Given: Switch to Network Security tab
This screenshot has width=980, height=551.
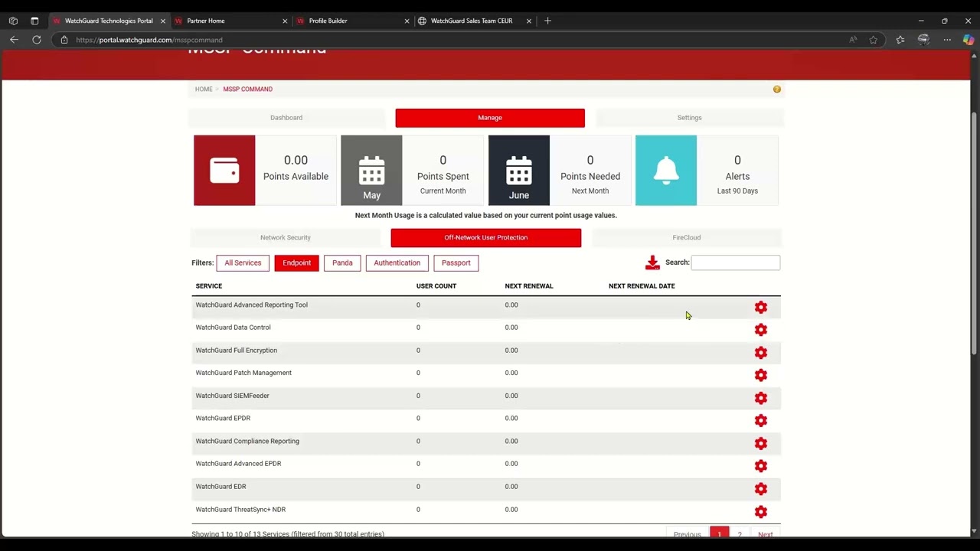Looking at the screenshot, I should [x=286, y=238].
